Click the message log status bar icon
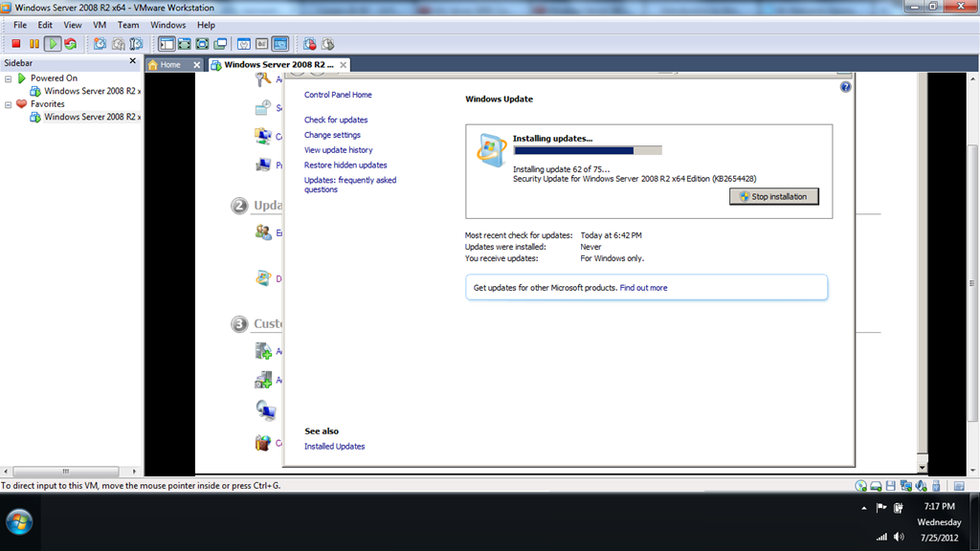 tap(959, 486)
